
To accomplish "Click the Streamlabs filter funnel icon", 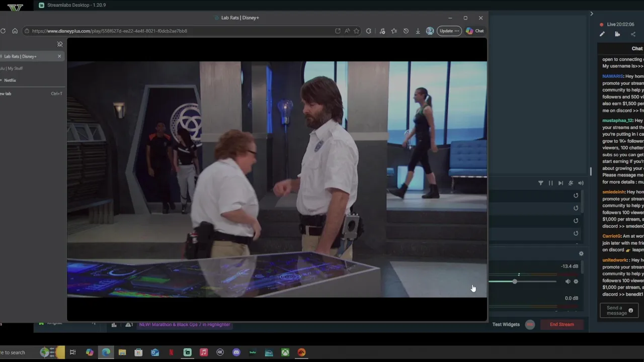I will tap(541, 183).
